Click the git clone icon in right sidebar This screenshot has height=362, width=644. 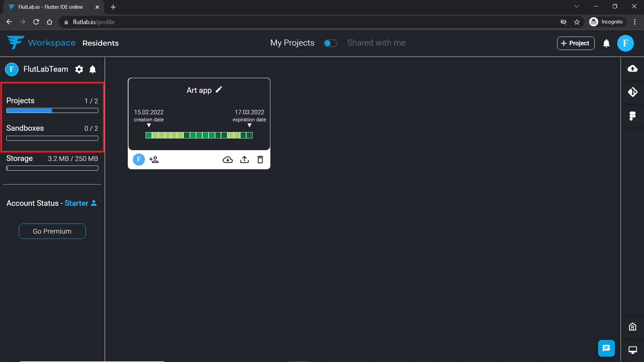pos(633,92)
